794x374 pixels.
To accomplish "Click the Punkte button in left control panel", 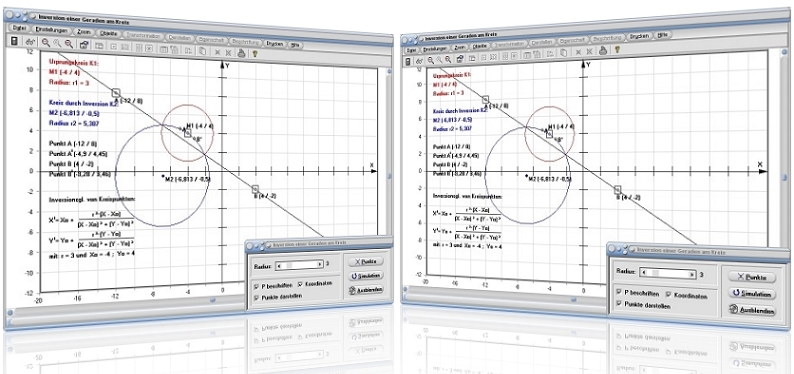I will [x=366, y=262].
